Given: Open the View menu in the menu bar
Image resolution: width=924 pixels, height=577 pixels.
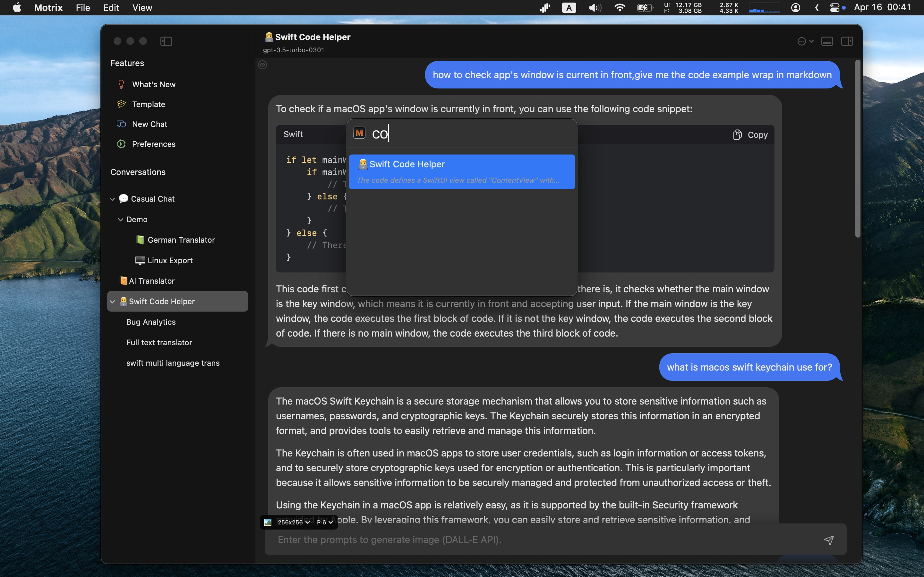Looking at the screenshot, I should pos(142,8).
